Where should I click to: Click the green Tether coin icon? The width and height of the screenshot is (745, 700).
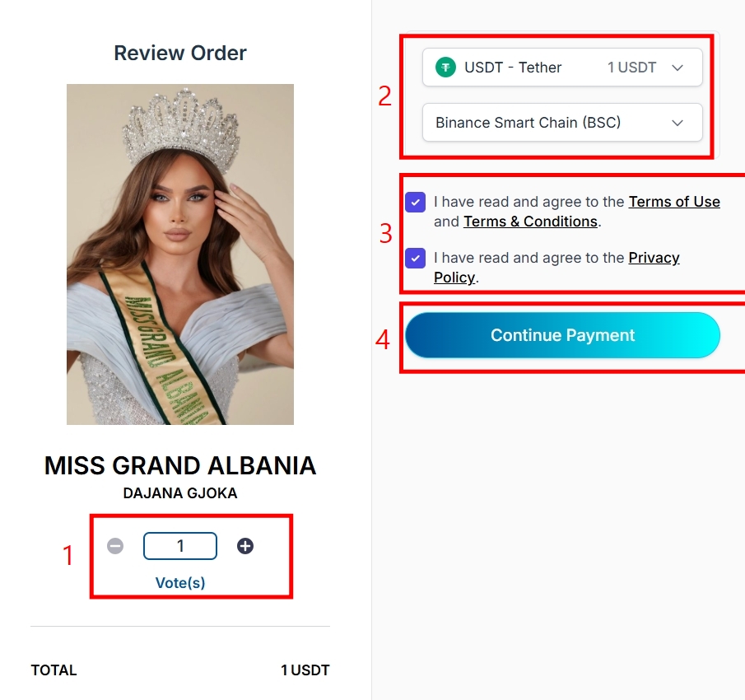(445, 68)
